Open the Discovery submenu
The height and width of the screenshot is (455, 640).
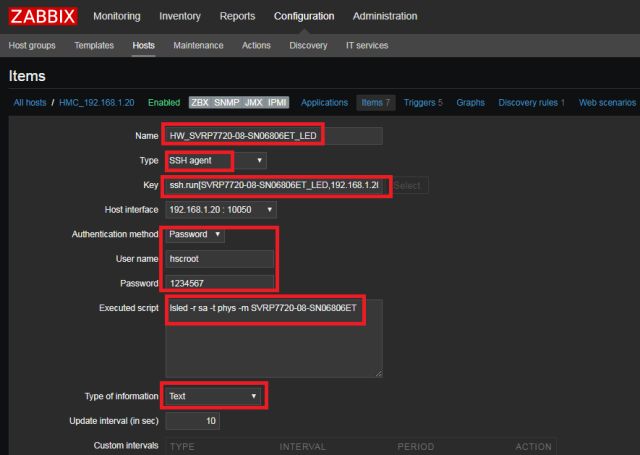(x=308, y=45)
